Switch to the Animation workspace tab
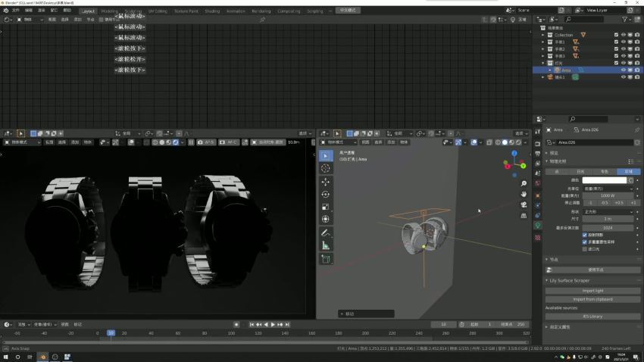This screenshot has height=362, width=644. pyautogui.click(x=236, y=11)
